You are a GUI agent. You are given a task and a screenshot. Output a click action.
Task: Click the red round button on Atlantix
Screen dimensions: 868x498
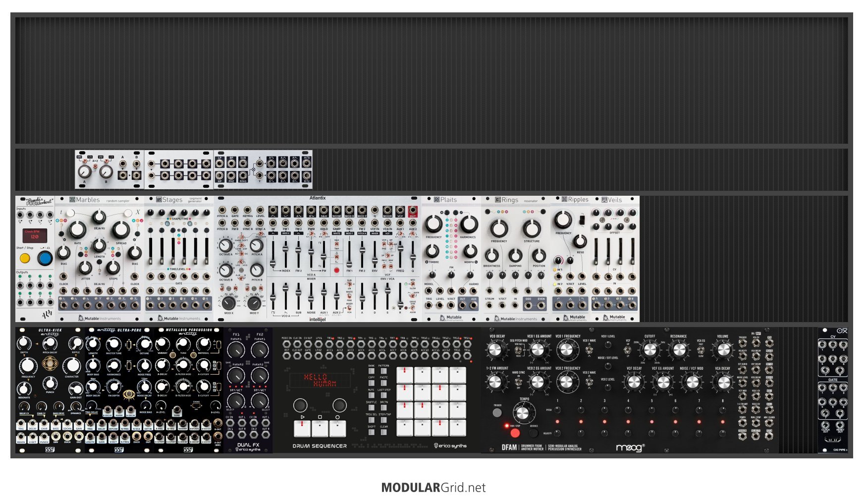pyautogui.click(x=337, y=271)
